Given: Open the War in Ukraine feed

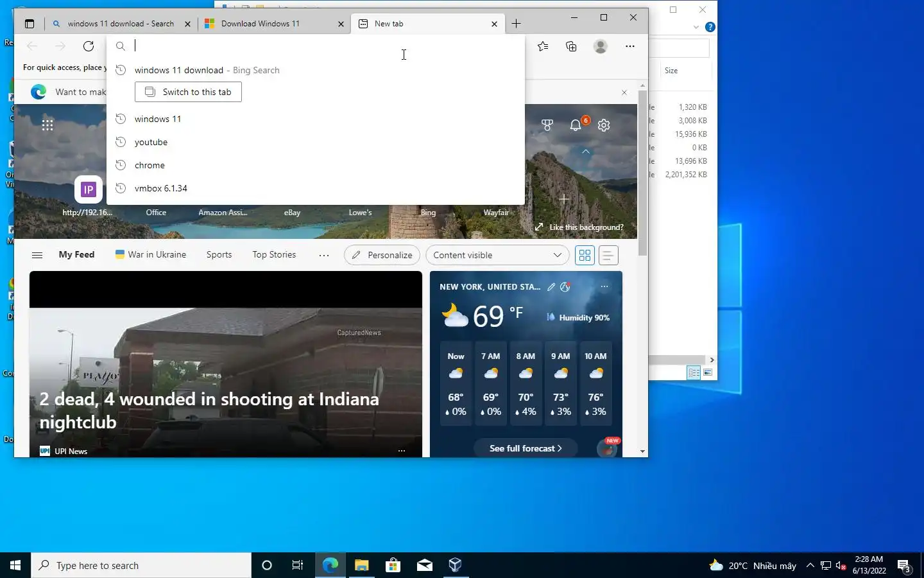Looking at the screenshot, I should click(151, 255).
